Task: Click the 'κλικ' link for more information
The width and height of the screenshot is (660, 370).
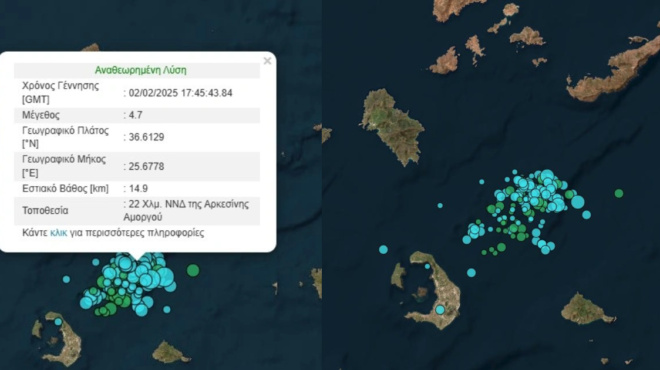Action: point(59,233)
